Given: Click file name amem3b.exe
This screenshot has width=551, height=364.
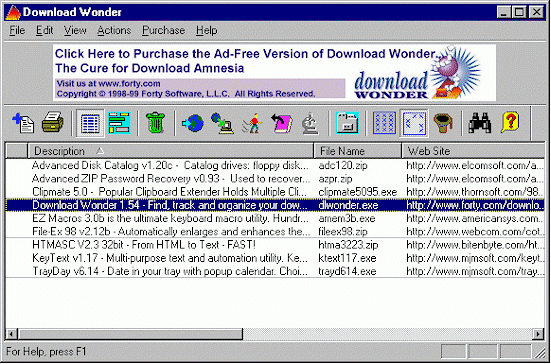Looking at the screenshot, I should coord(346,219).
